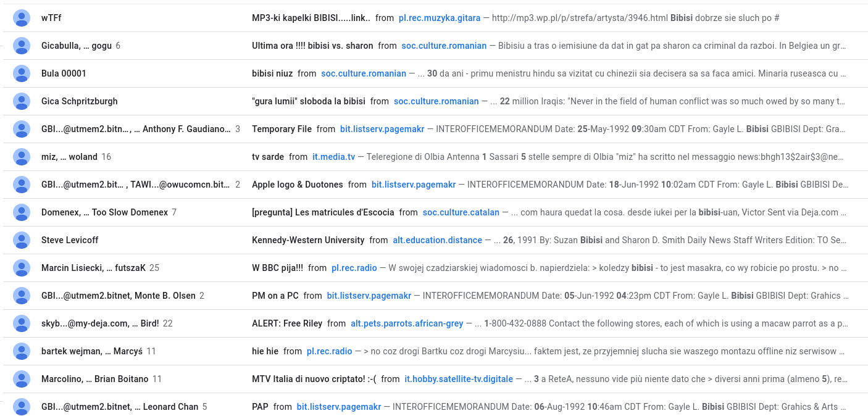Visit the alt.pets.parrots.african-grey group
The image size is (868, 416).
click(407, 323)
